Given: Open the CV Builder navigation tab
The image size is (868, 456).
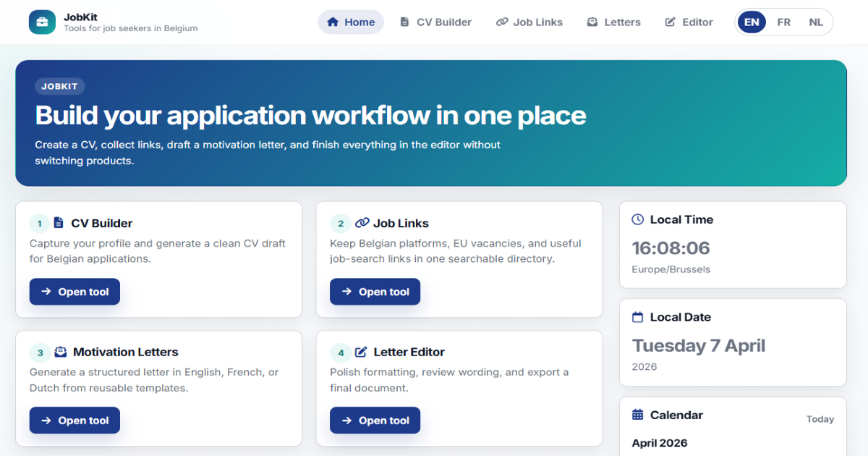Looking at the screenshot, I should (x=435, y=22).
